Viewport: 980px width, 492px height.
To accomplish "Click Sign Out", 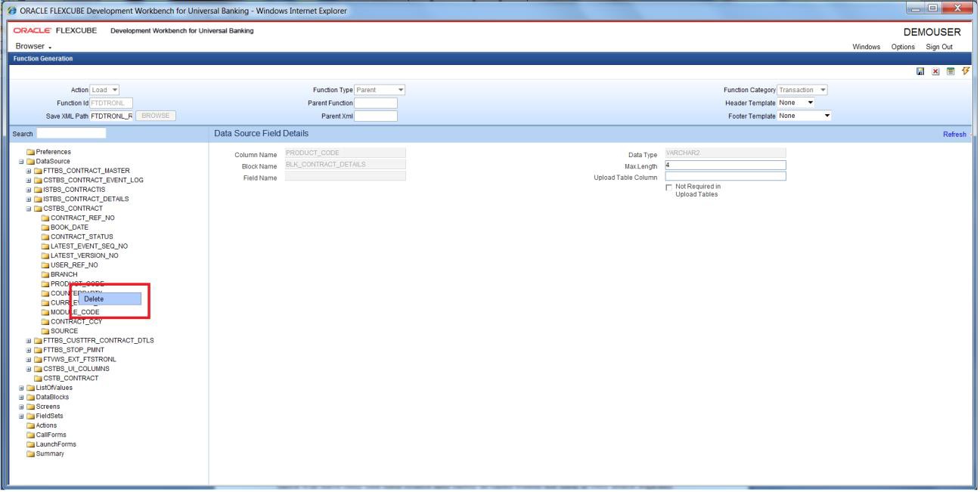I will click(x=939, y=47).
